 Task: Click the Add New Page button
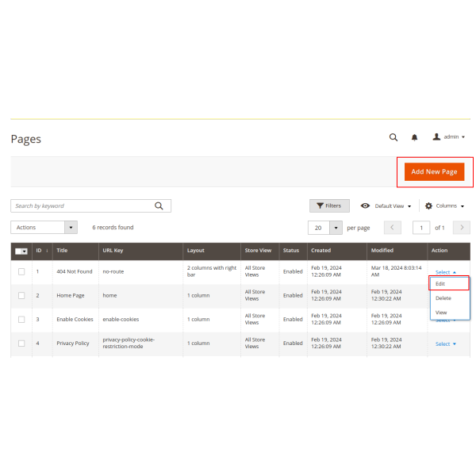click(x=434, y=172)
